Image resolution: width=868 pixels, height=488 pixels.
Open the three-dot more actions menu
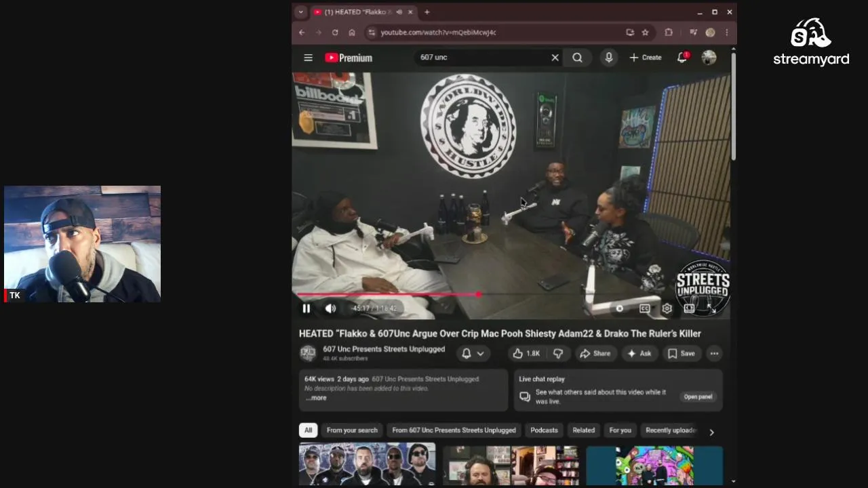click(x=714, y=353)
